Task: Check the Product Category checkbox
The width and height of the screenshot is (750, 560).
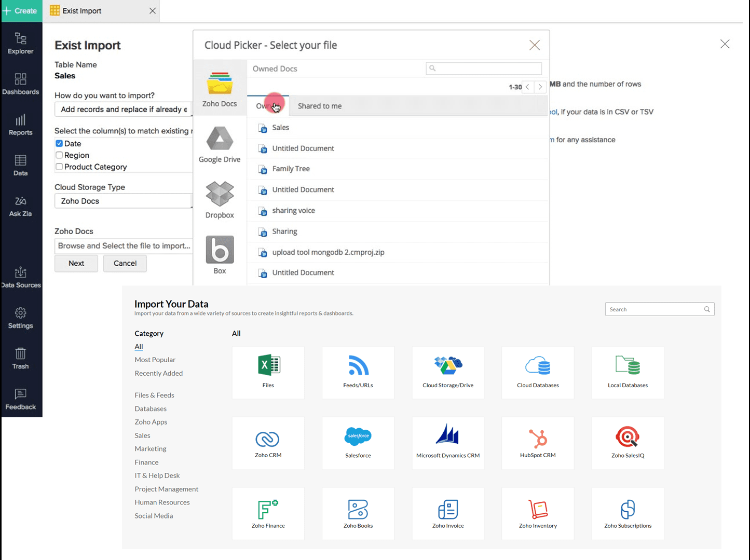Action: pos(59,167)
